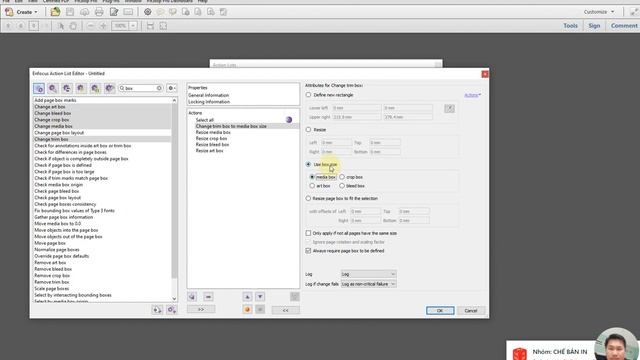Toggle Always require page box to be defined

coord(308,251)
